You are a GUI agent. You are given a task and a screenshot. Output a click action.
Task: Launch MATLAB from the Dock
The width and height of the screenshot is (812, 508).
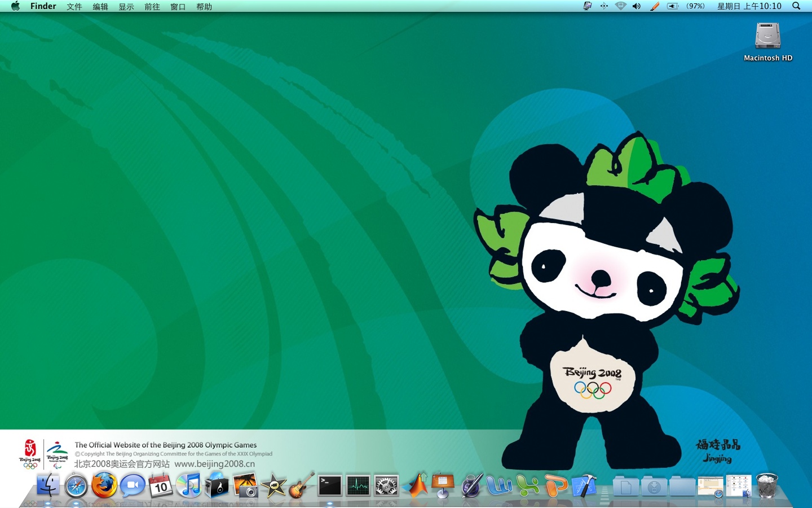point(416,485)
